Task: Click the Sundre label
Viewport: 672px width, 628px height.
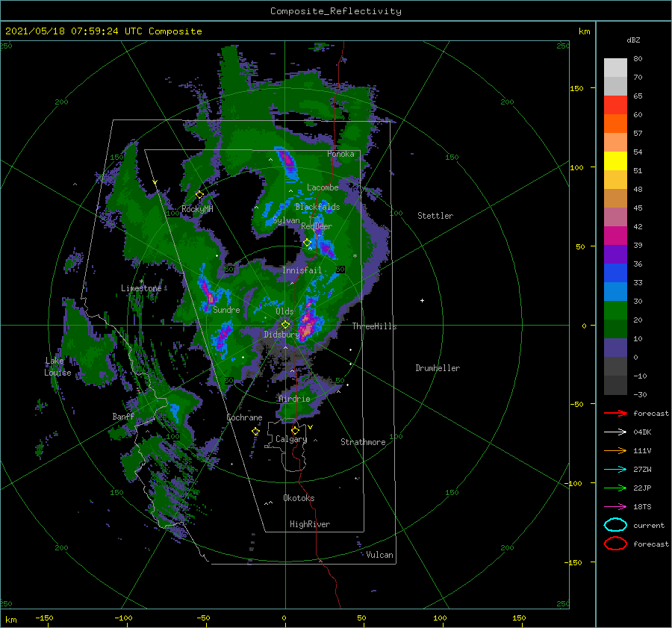Action: pyautogui.click(x=226, y=309)
